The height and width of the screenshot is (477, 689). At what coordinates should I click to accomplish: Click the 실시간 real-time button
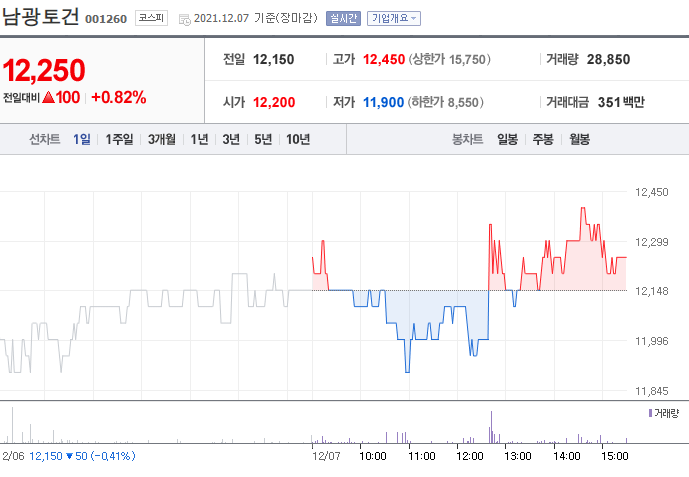pyautogui.click(x=343, y=18)
